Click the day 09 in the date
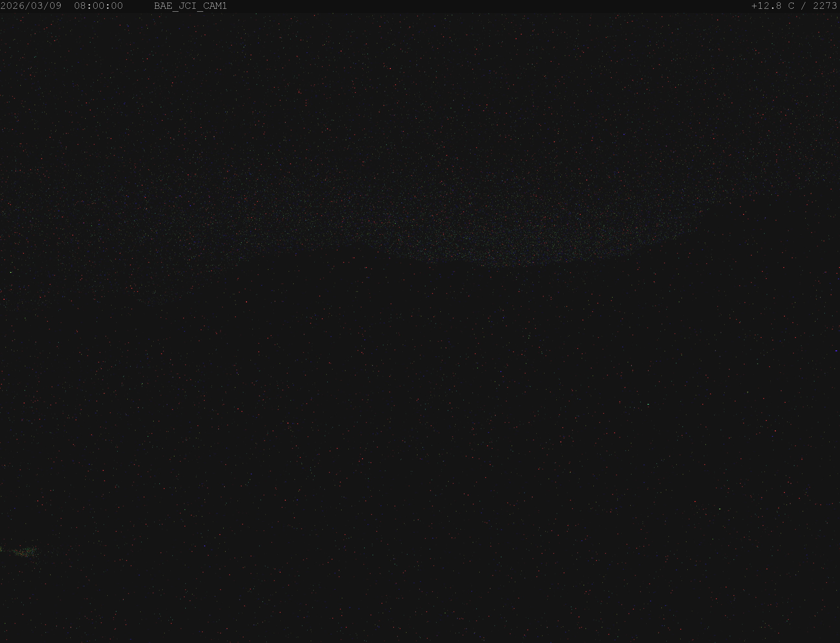The image size is (840, 643). 55,6
